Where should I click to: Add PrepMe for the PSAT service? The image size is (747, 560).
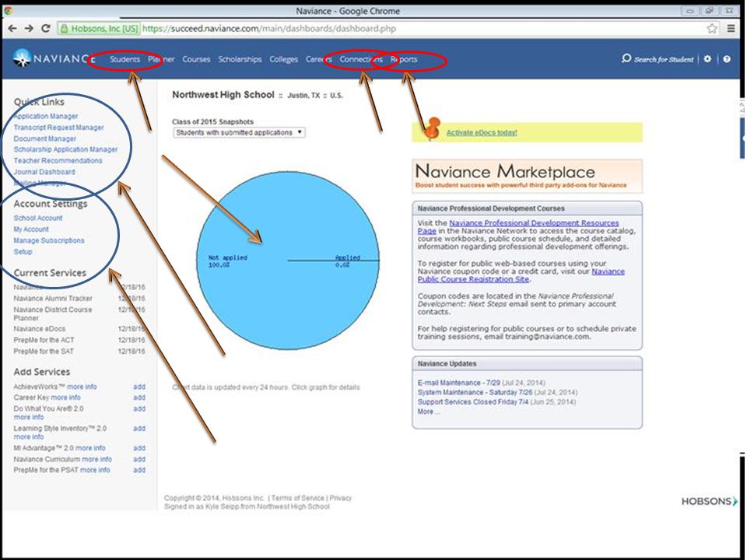tap(139, 470)
